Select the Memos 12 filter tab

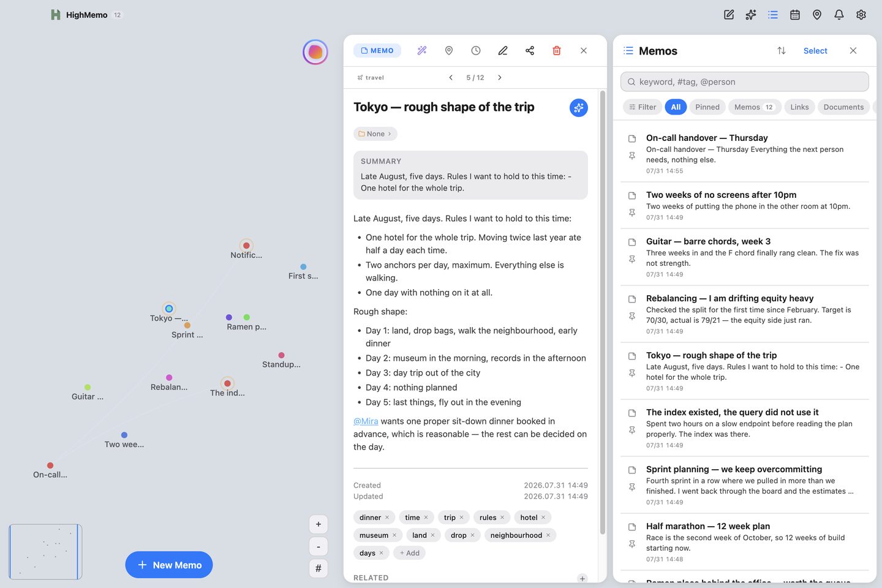click(754, 107)
